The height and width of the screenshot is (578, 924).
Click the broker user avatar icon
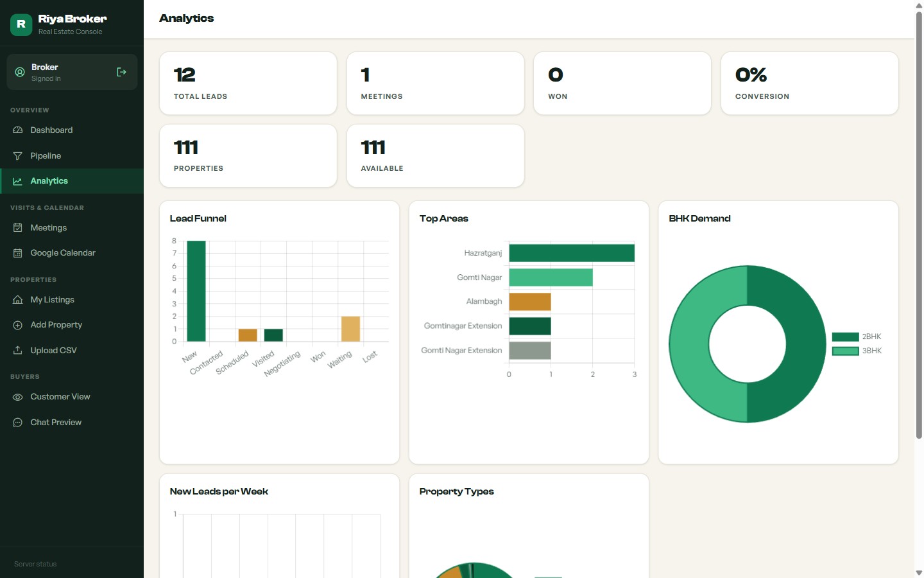(20, 72)
